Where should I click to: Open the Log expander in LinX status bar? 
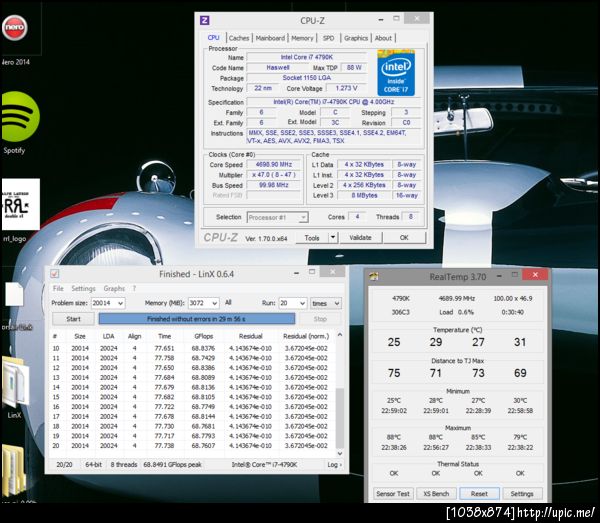point(334,464)
